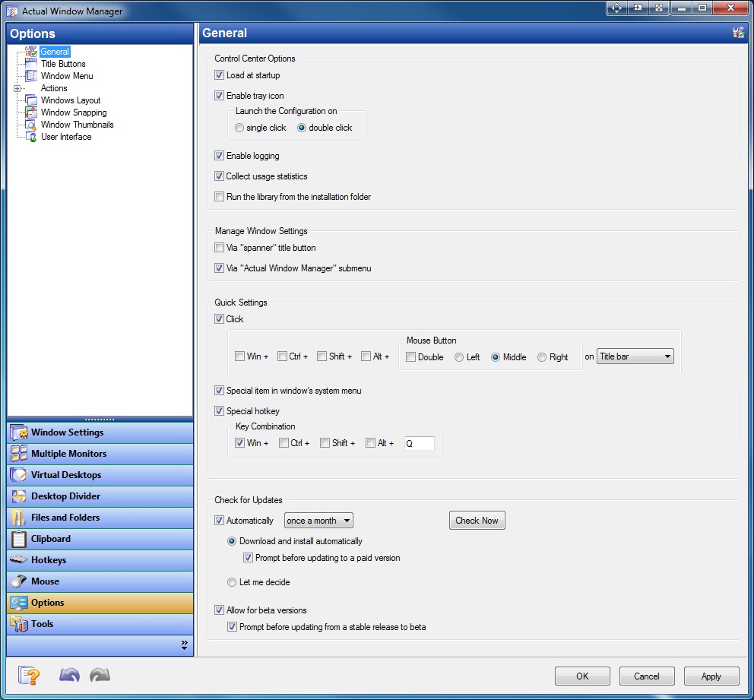
Task: Click the Windows Layout tree icon
Action: point(31,100)
